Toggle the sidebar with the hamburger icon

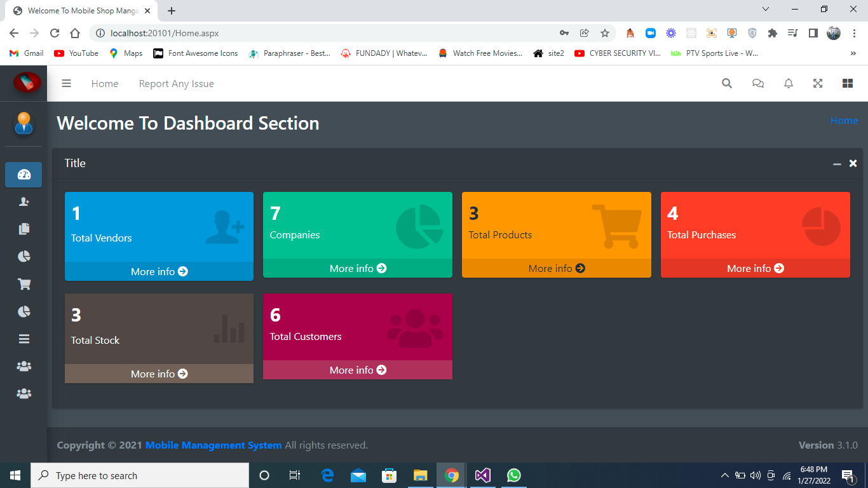tap(66, 83)
